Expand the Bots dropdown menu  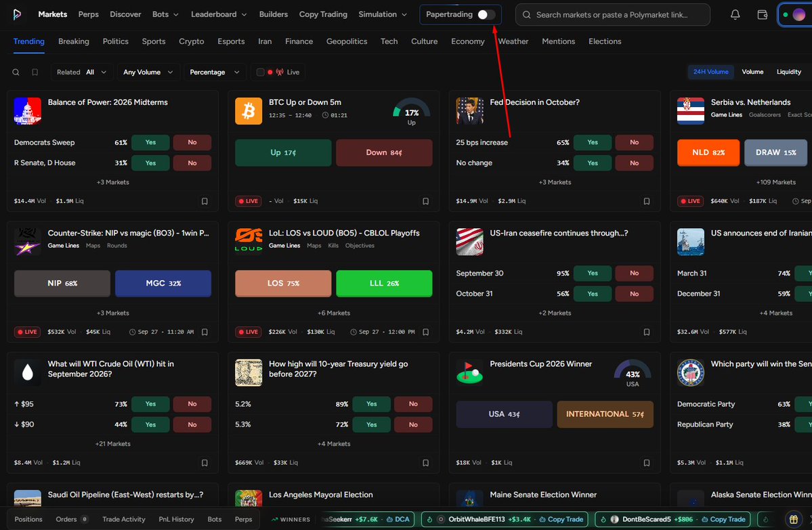165,14
